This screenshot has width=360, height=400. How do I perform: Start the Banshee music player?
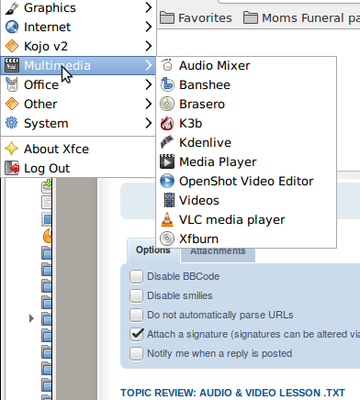[246, 85]
